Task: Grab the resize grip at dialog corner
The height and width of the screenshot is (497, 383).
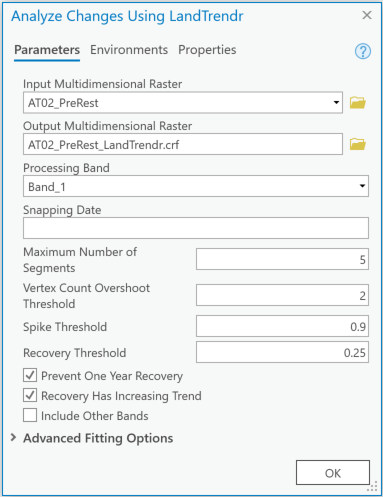Action: [373, 487]
